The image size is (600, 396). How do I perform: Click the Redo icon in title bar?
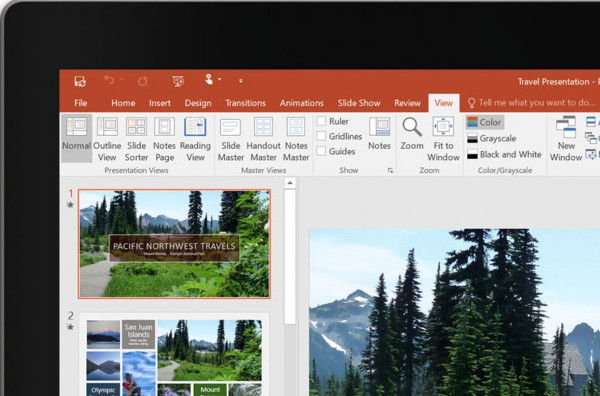pos(143,81)
